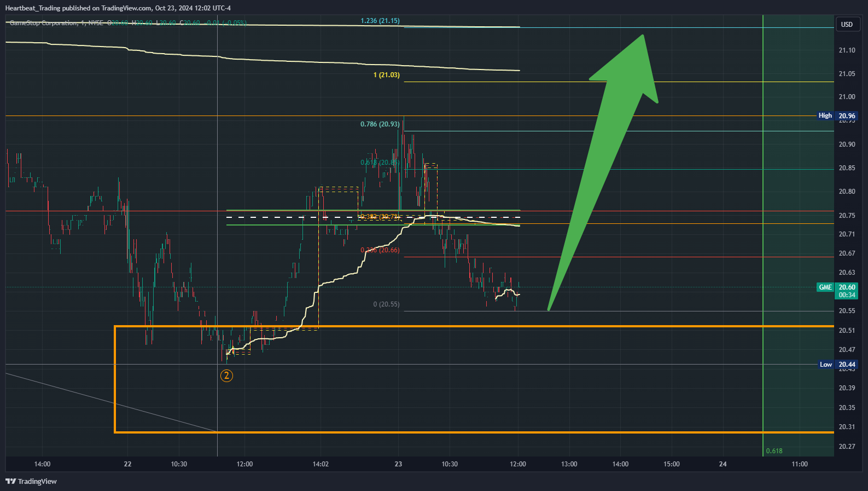
Task: Click the 20.63 price axis value
Action: 847,273
